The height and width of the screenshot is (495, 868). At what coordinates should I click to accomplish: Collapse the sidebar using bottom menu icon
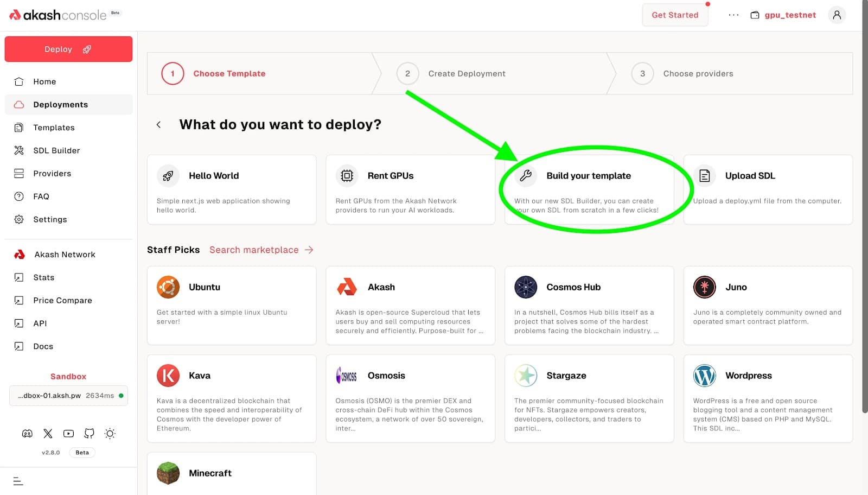18,481
